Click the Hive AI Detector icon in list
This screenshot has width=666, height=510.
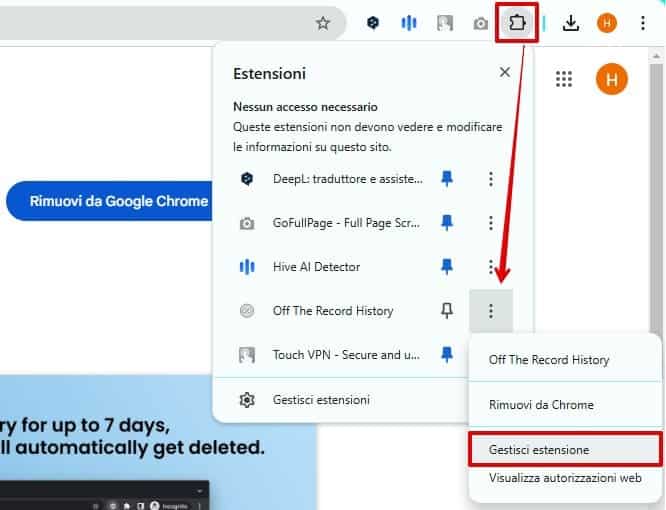tap(247, 267)
